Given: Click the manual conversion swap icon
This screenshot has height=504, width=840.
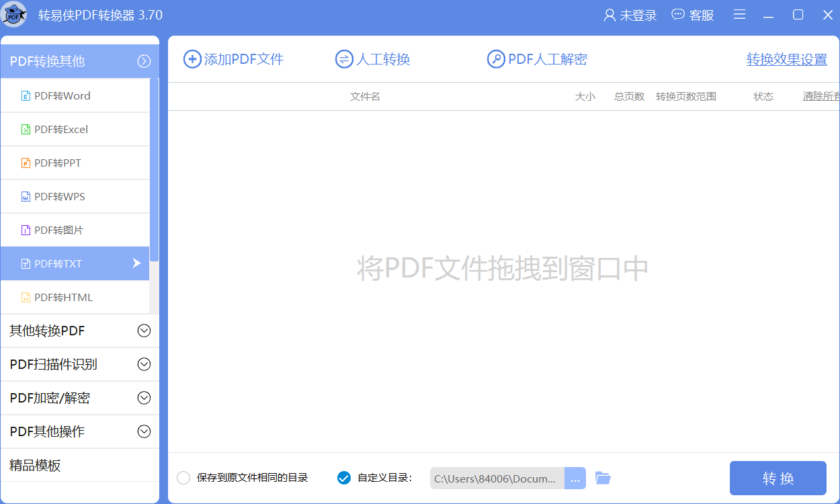Looking at the screenshot, I should [344, 59].
